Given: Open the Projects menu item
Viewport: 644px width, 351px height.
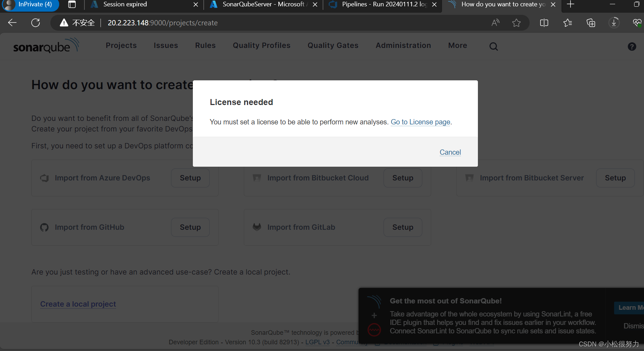Looking at the screenshot, I should point(121,45).
